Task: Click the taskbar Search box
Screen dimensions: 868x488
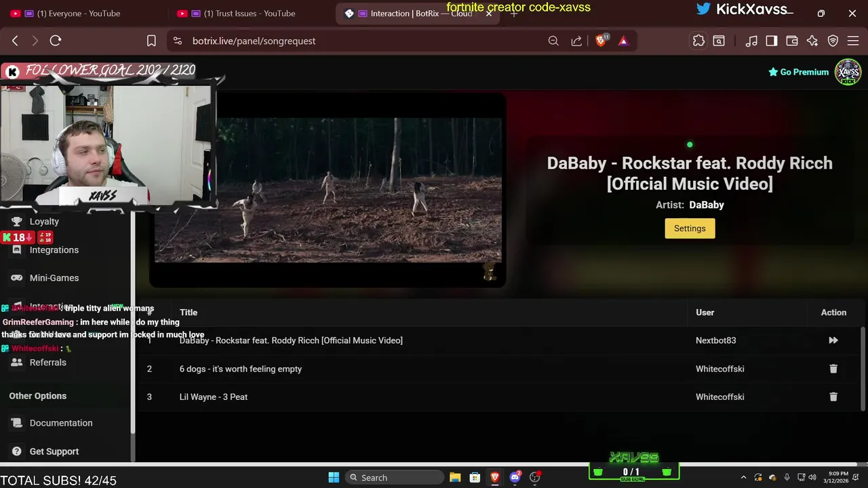Action: (395, 477)
